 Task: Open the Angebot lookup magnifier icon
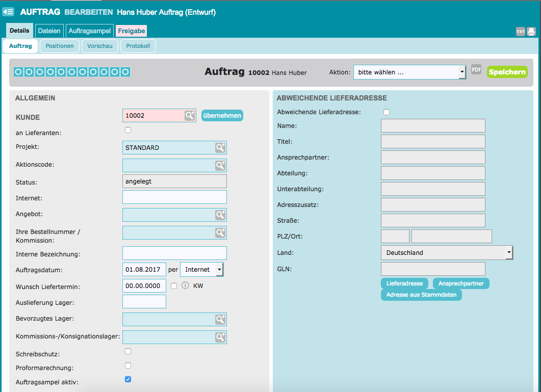tap(220, 215)
